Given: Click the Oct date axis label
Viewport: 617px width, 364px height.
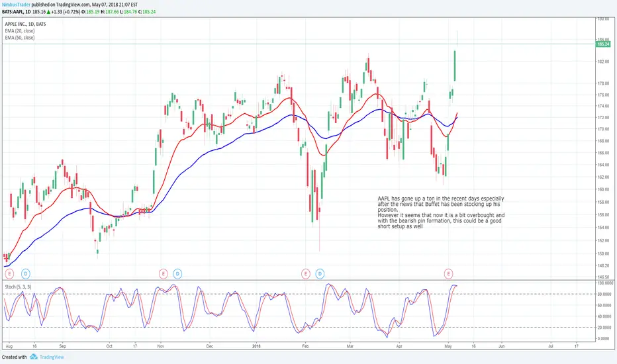Looking at the screenshot, I should coord(109,346).
